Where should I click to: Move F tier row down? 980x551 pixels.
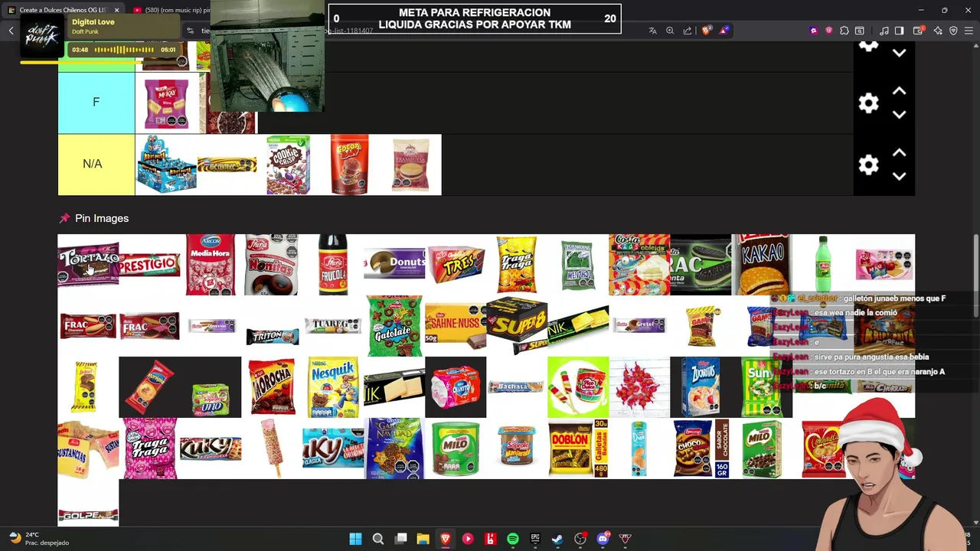[899, 115]
